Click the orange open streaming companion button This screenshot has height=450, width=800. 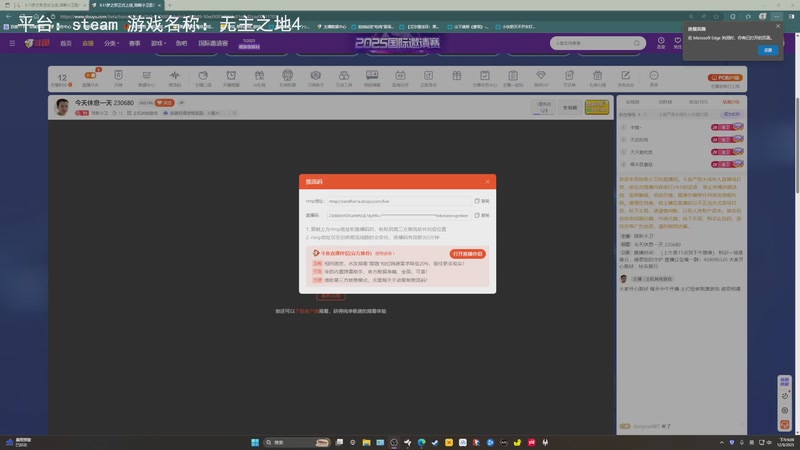[467, 254]
